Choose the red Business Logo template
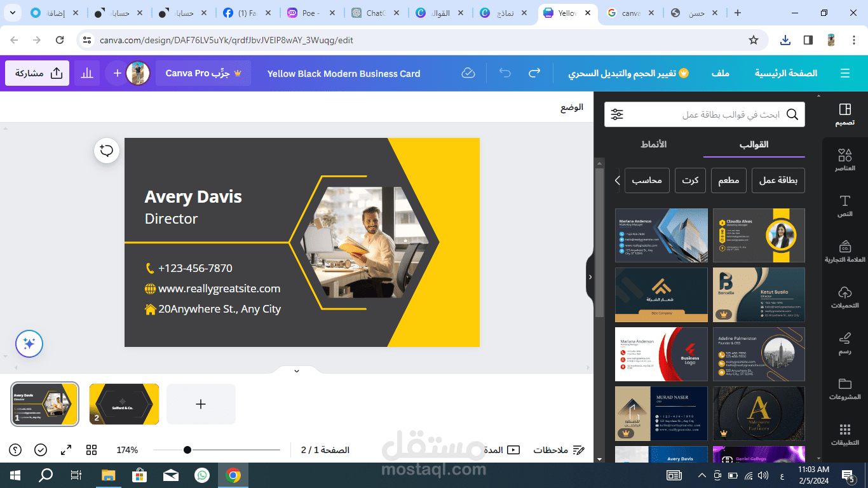 (661, 354)
